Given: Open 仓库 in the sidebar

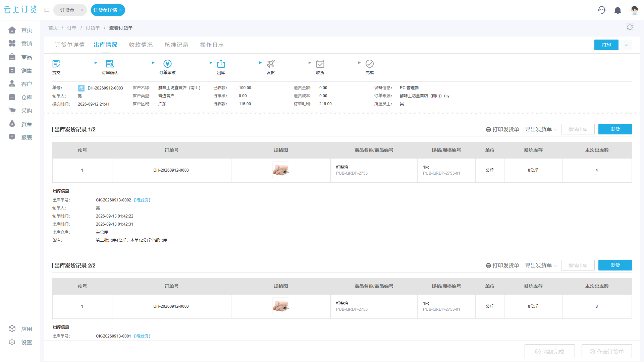Looking at the screenshot, I should click(20, 97).
